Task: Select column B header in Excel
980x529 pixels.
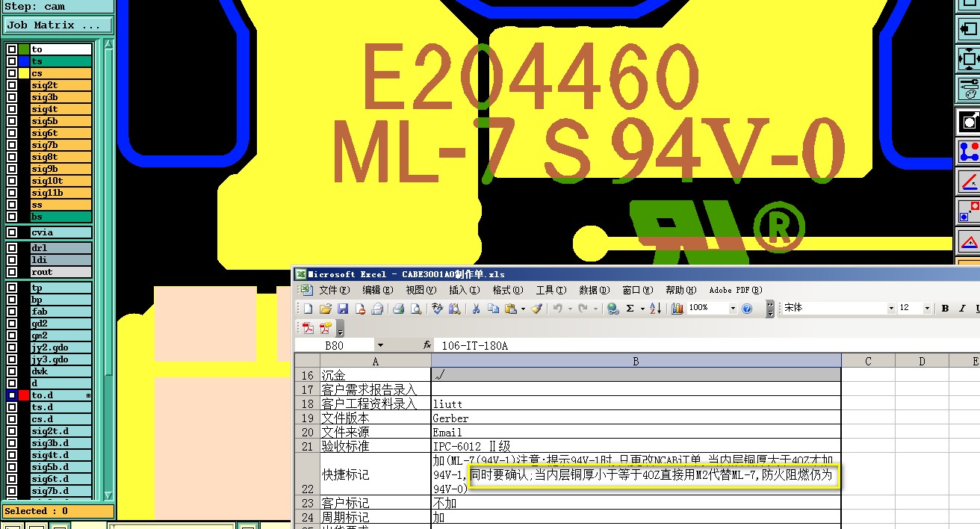Action: click(x=636, y=361)
